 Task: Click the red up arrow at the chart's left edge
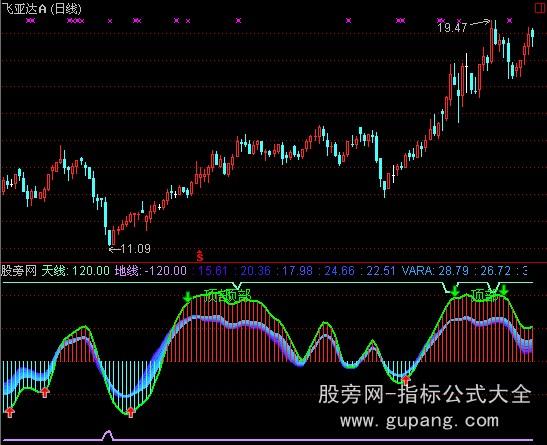click(10, 412)
